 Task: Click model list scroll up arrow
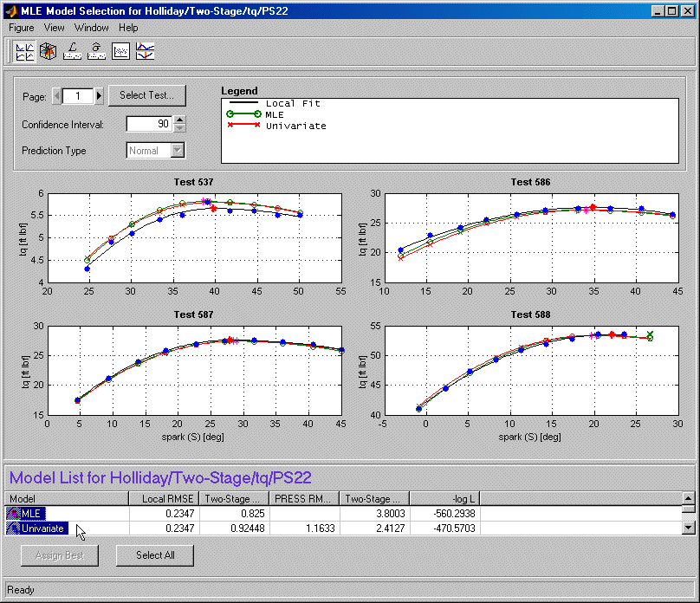pos(689,497)
